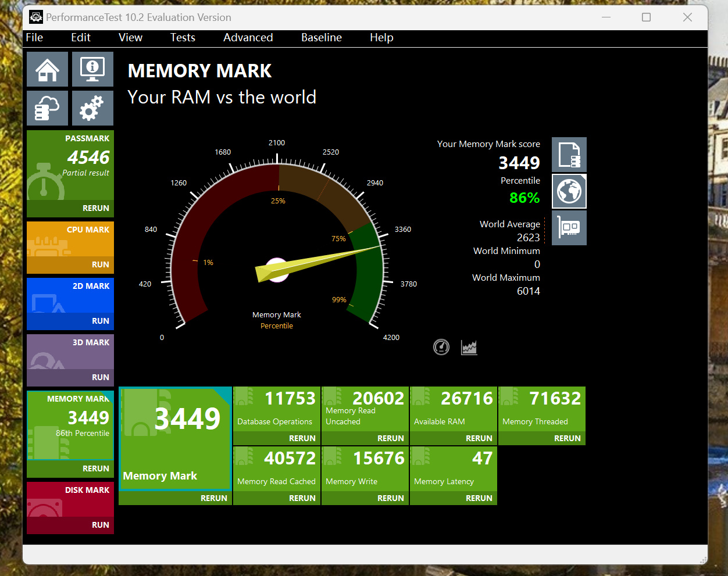Click the PerformanceTest title bar app icon

point(36,17)
